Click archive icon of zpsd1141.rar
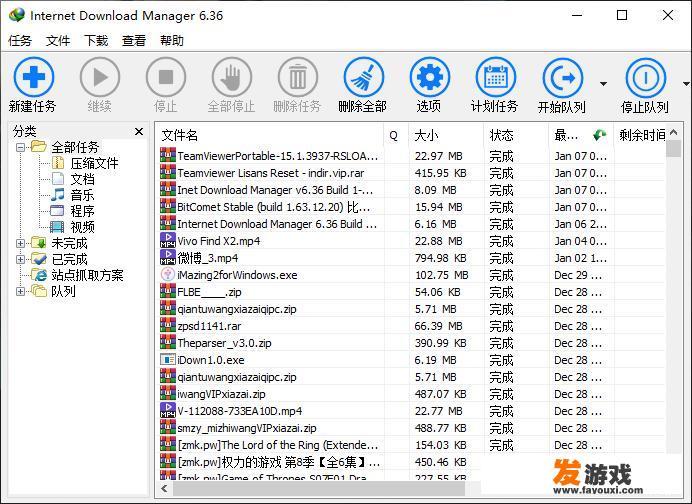This screenshot has height=504, width=692. click(168, 326)
